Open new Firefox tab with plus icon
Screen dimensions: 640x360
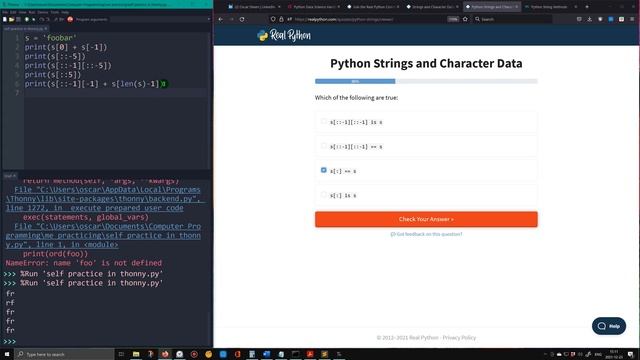587,7
